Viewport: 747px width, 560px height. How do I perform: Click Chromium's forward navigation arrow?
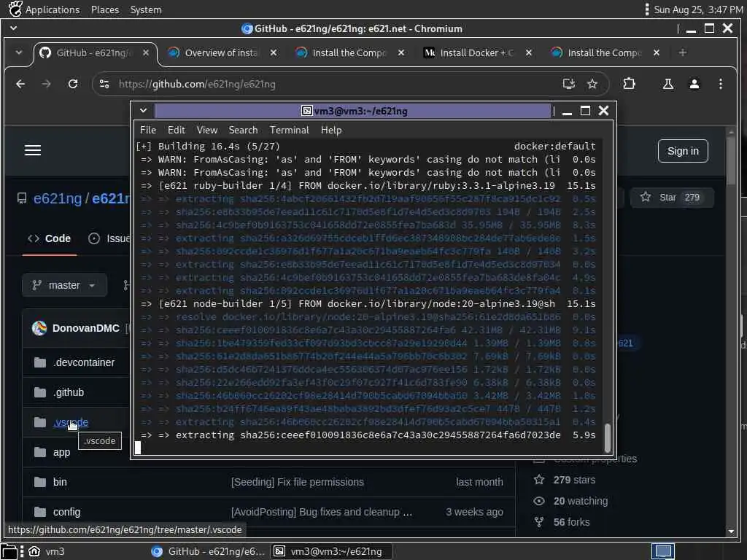[x=46, y=85]
